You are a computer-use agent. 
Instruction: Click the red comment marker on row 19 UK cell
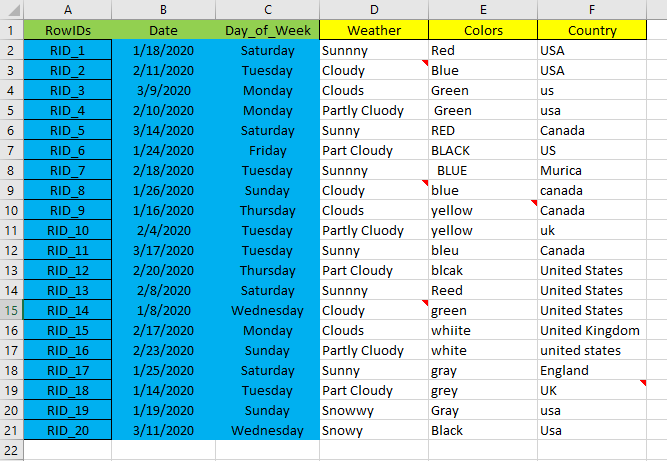tap(642, 383)
